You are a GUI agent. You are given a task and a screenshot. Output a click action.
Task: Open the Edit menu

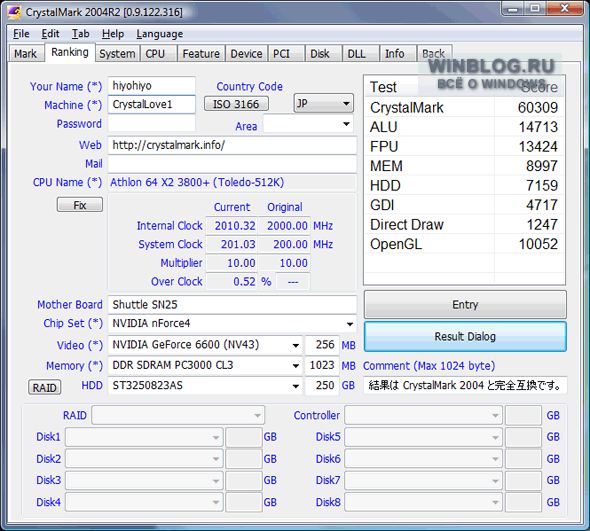[50, 34]
